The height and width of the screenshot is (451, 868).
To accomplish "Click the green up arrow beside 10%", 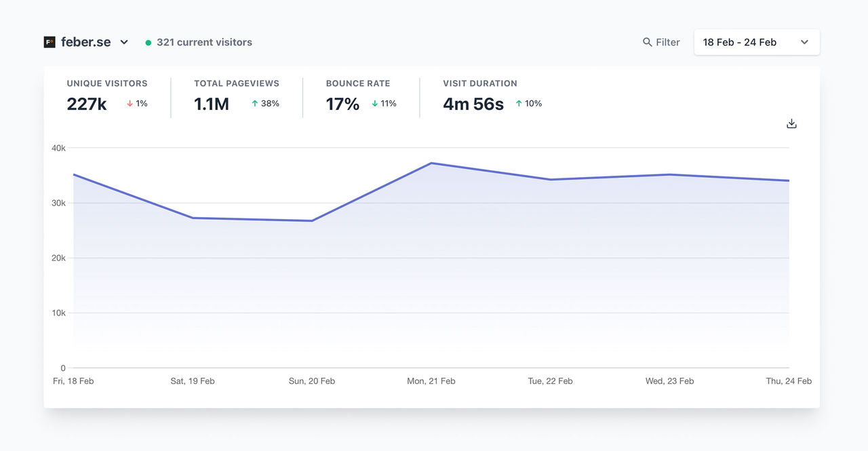I will (519, 104).
